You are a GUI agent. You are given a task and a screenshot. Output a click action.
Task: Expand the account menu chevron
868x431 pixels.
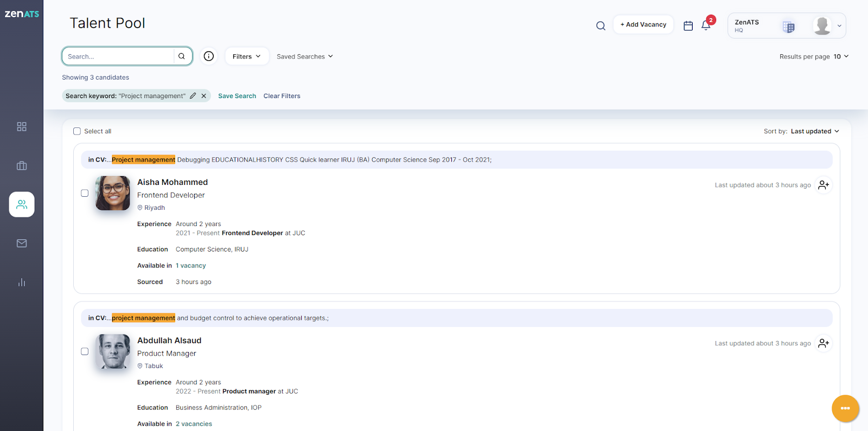coord(839,25)
